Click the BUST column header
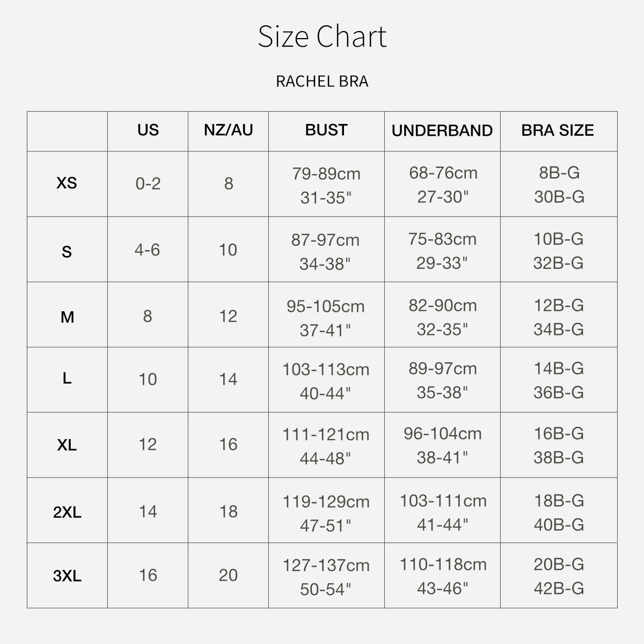 pyautogui.click(x=326, y=130)
